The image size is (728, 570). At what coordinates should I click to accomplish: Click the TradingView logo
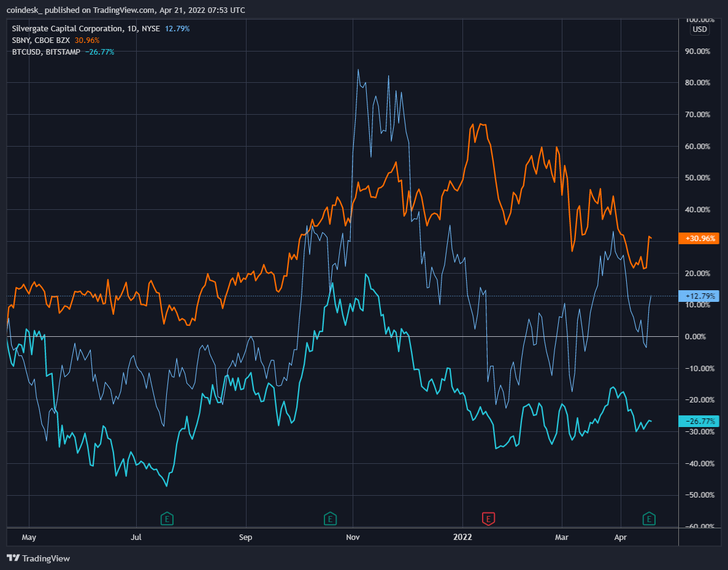point(38,558)
